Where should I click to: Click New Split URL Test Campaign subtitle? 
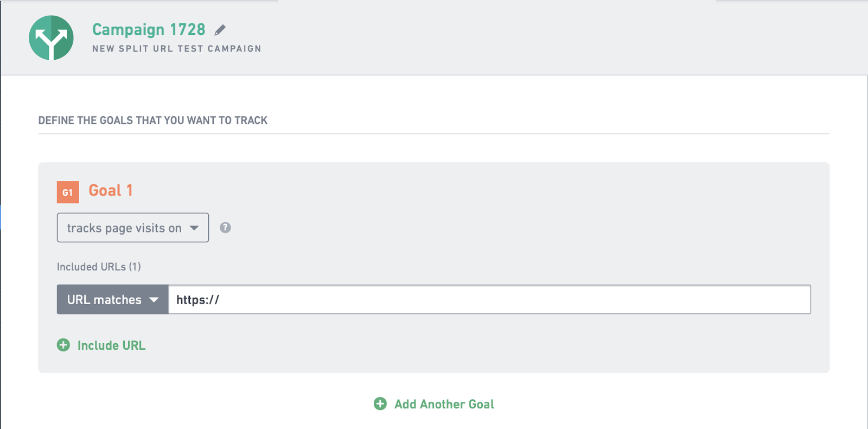click(x=177, y=48)
